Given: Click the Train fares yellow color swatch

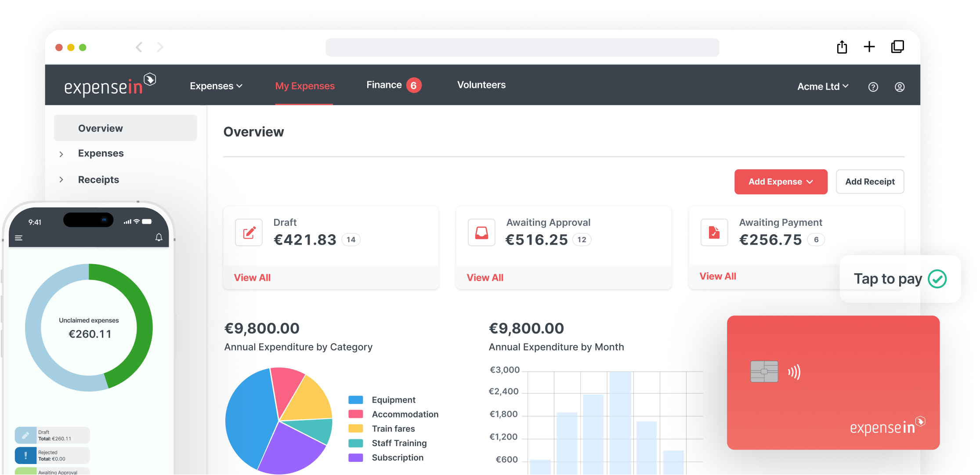Looking at the screenshot, I should pos(356,428).
